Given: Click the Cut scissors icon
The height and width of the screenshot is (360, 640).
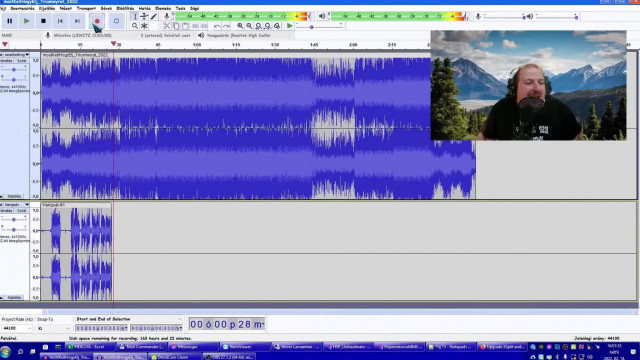Looking at the screenshot, I should click(167, 26).
